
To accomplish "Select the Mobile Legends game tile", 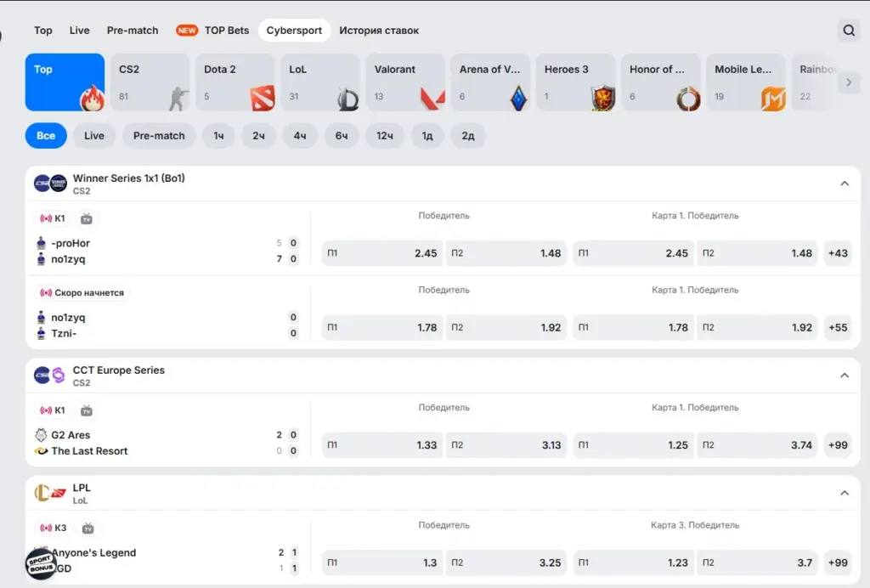I will click(x=746, y=82).
